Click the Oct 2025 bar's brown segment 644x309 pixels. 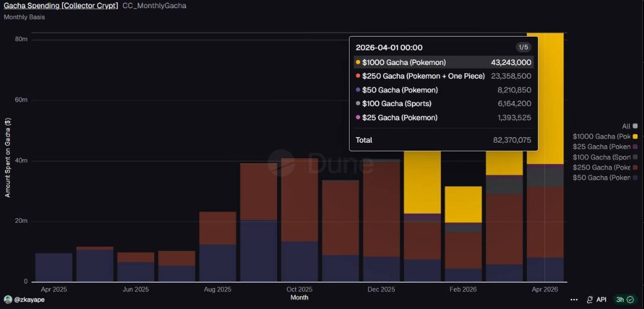point(299,200)
